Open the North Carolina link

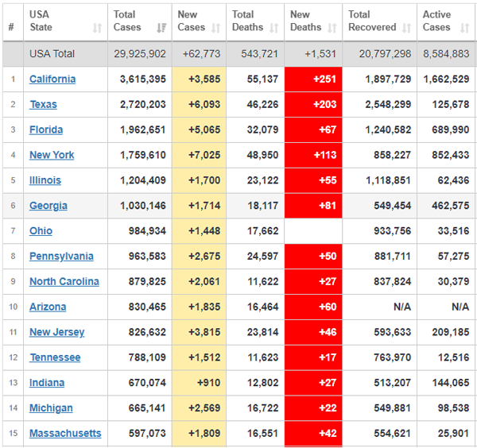click(x=64, y=281)
